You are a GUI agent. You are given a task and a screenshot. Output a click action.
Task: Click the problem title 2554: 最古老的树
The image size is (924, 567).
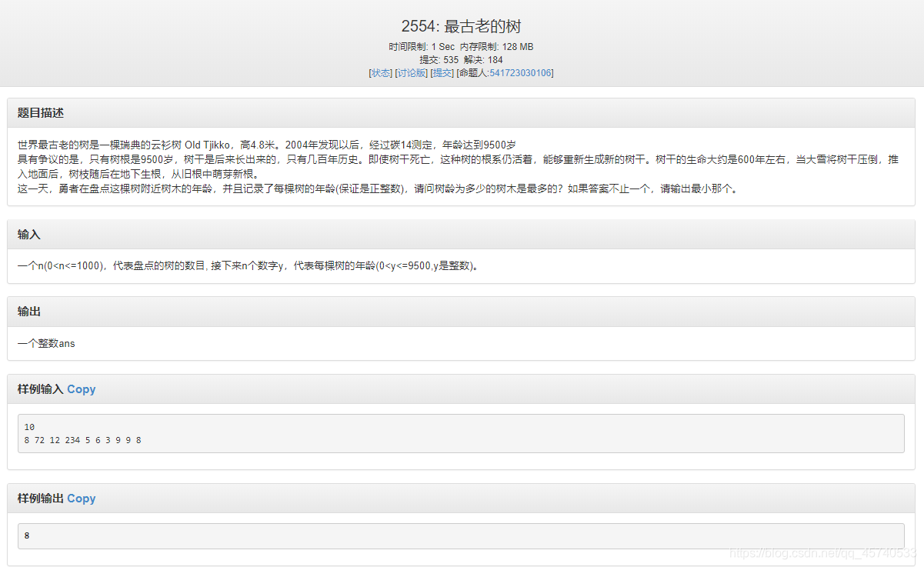click(x=462, y=26)
